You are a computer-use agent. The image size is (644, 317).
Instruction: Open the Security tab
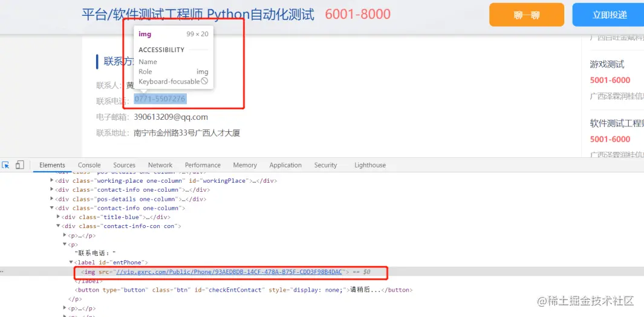pyautogui.click(x=325, y=165)
